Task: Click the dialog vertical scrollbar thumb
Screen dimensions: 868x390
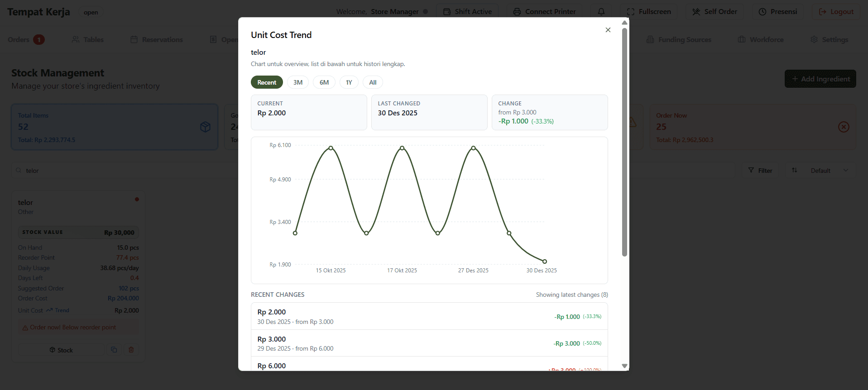Action: pos(624,142)
